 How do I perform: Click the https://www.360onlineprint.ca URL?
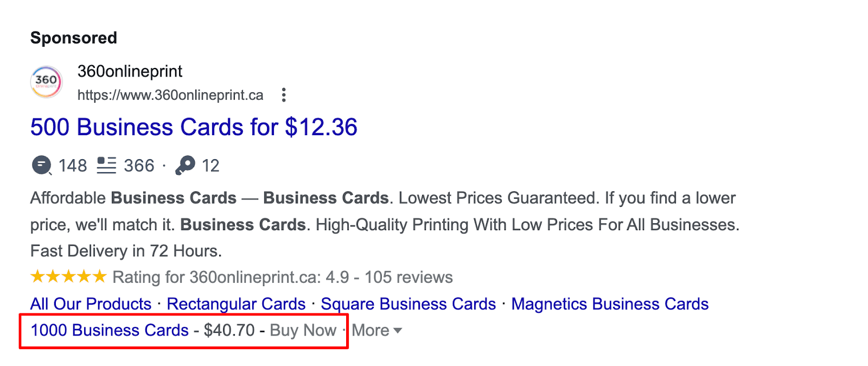(170, 94)
